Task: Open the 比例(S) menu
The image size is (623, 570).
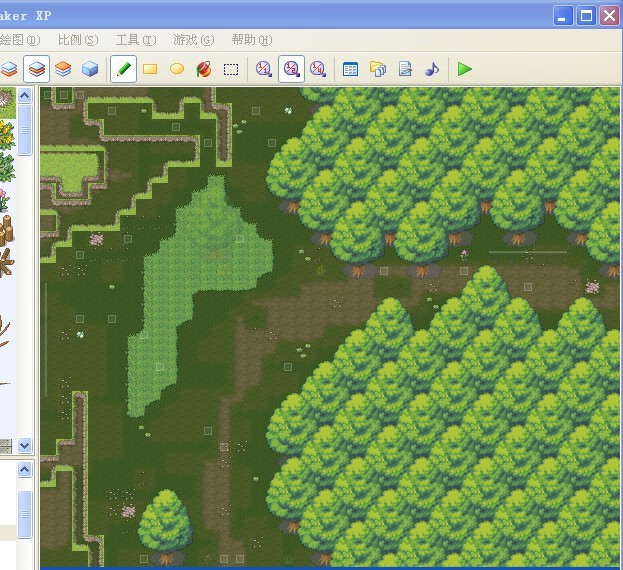Action: click(78, 40)
